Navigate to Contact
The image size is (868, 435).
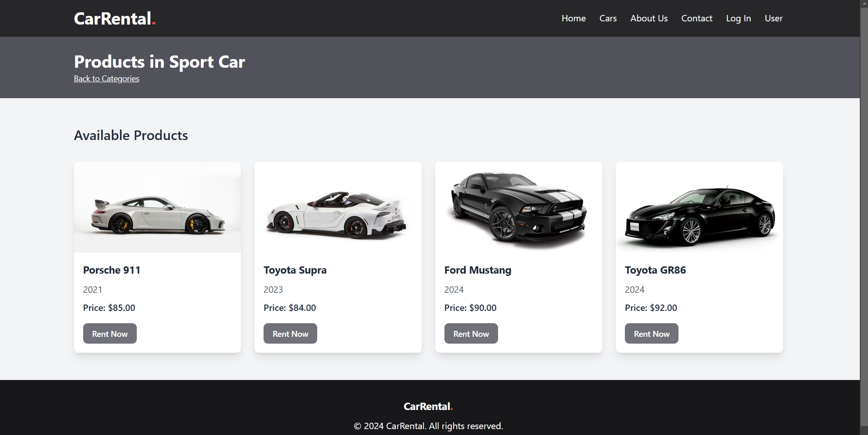697,18
